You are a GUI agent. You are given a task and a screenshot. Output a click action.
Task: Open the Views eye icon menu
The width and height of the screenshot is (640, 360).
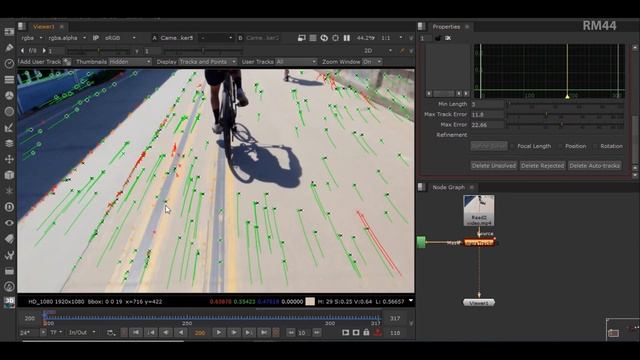coord(9,223)
